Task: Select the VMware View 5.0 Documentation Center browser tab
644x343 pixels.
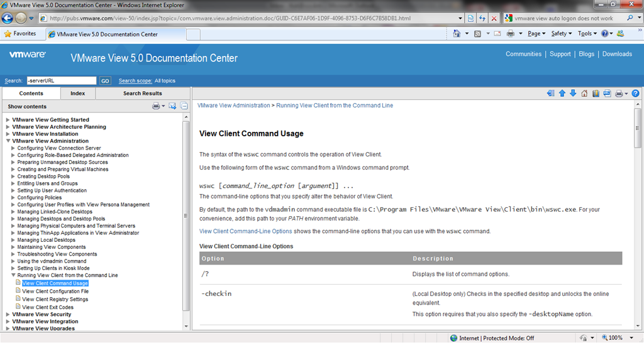Action: coord(115,35)
